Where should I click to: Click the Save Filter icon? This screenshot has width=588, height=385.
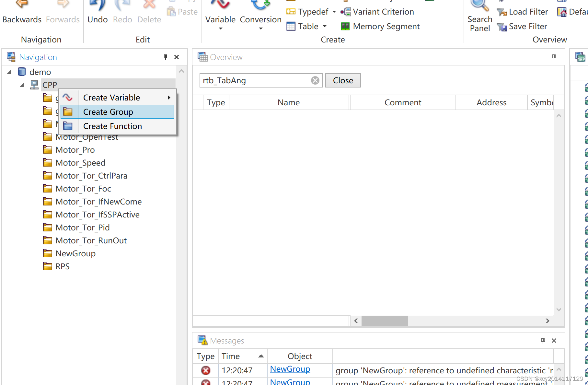coord(502,27)
